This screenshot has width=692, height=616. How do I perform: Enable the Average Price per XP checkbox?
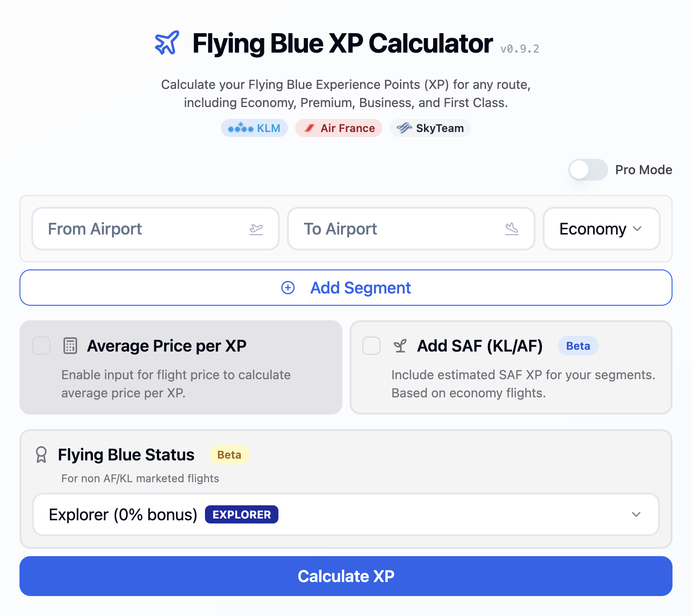click(x=41, y=346)
